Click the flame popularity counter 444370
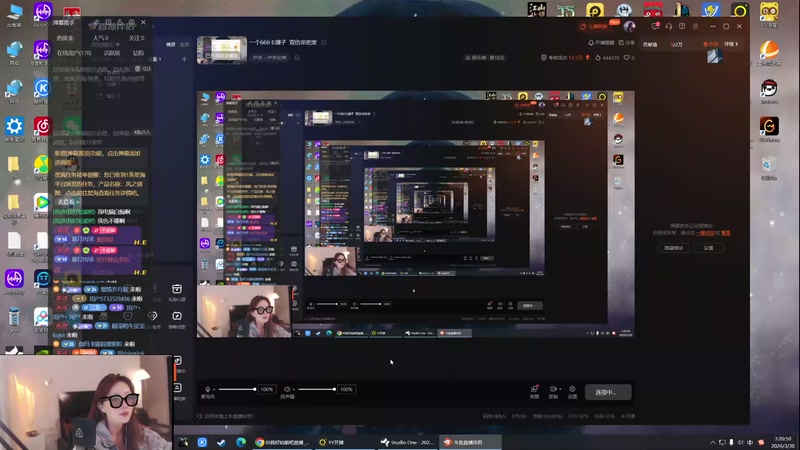 pyautogui.click(x=607, y=58)
